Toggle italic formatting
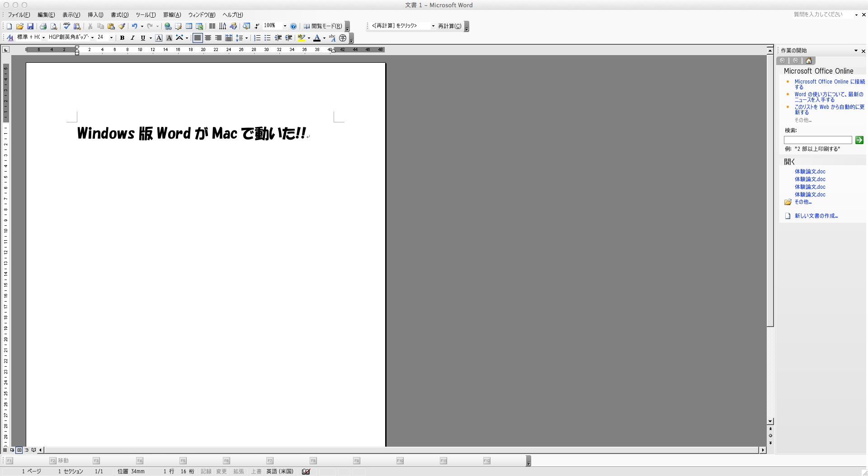Viewport: 868px width, 476px height. (x=132, y=38)
